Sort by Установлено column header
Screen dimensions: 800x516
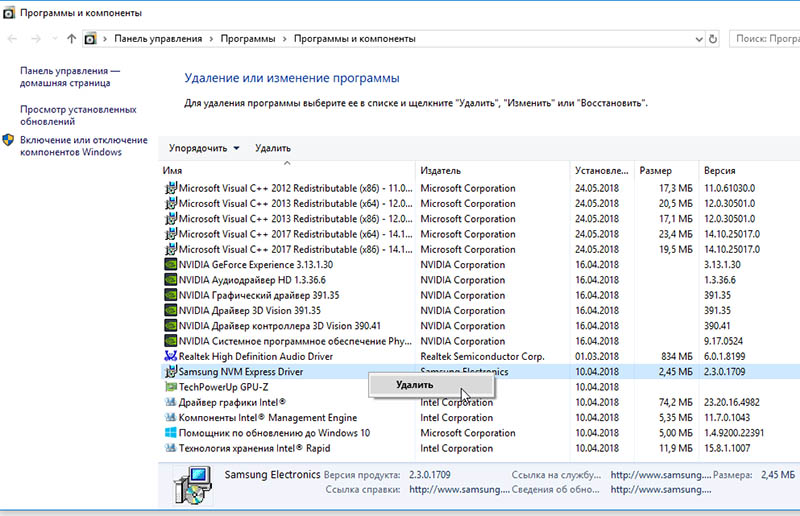(602, 170)
